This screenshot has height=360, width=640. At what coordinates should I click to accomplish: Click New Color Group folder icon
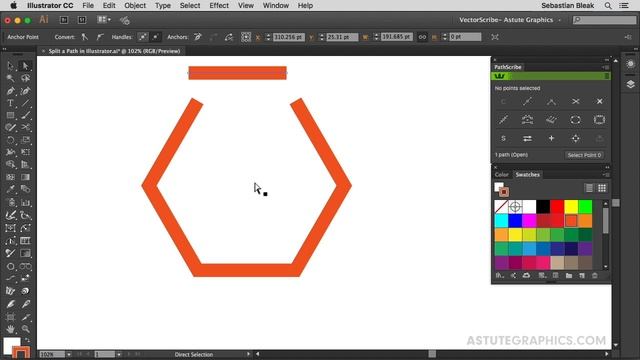point(569,276)
